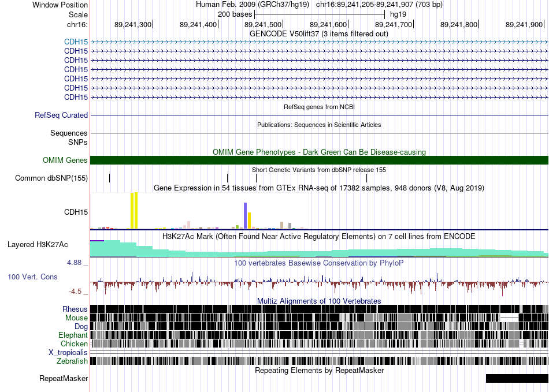
Task: Click the X_tropicalis species label
Action: [x=68, y=353]
